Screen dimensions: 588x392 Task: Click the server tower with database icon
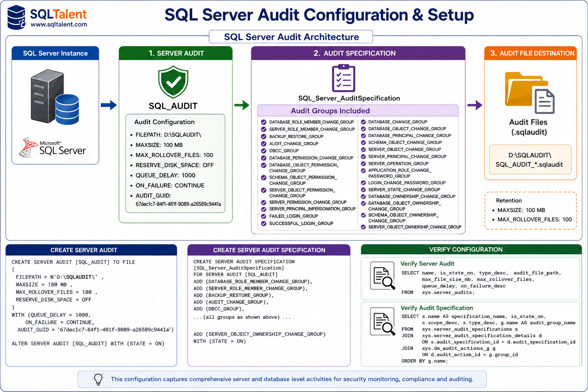coord(55,97)
